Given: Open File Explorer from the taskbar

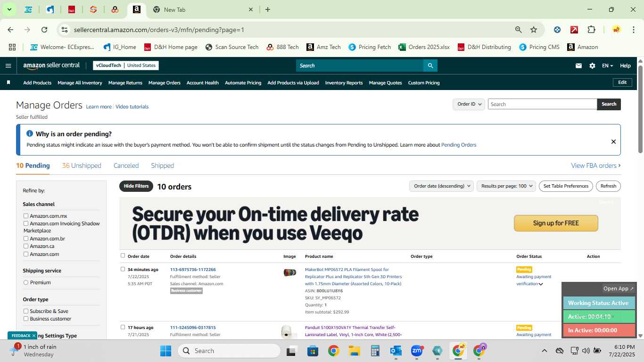Looking at the screenshot, I should pyautogui.click(x=355, y=351).
